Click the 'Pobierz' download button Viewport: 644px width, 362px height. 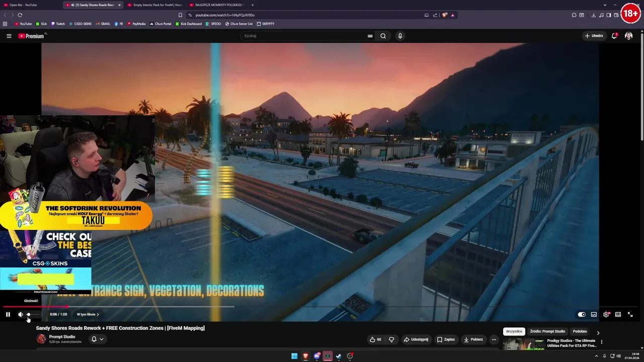(473, 339)
